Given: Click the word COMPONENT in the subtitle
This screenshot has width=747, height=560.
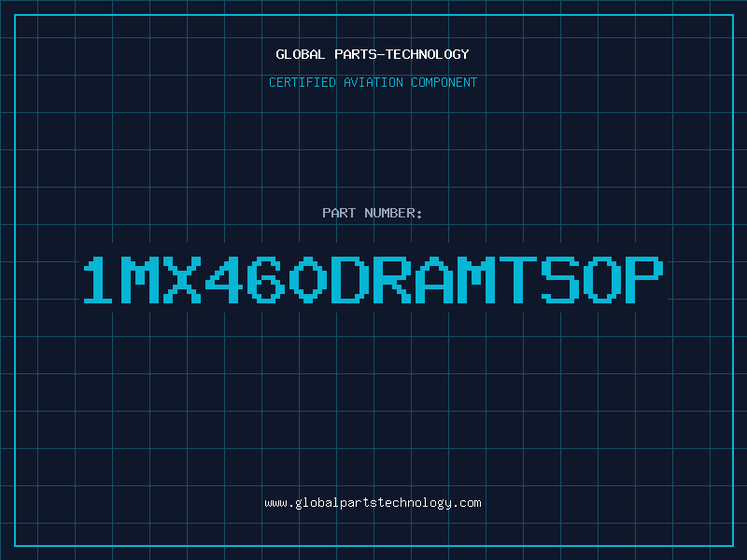Looking at the screenshot, I should point(444,82).
